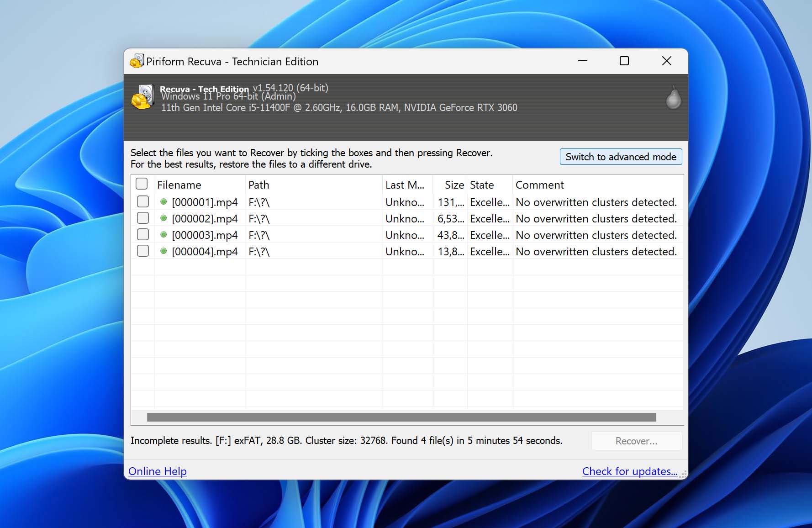Screen dimensions: 812x528
Task: Sort by the Filename column header
Action: point(200,185)
